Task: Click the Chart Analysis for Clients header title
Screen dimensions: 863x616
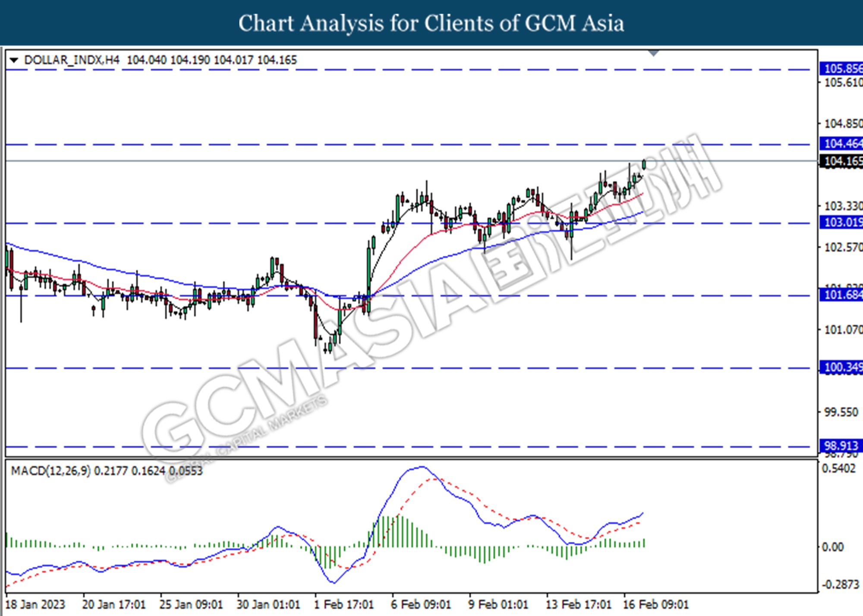Action: 431,23
